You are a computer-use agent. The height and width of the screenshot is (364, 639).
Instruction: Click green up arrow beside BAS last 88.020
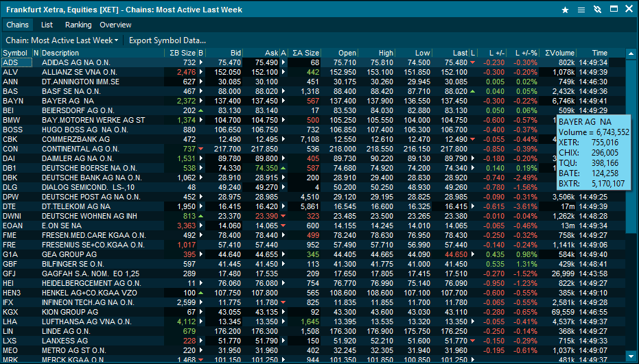(x=473, y=91)
